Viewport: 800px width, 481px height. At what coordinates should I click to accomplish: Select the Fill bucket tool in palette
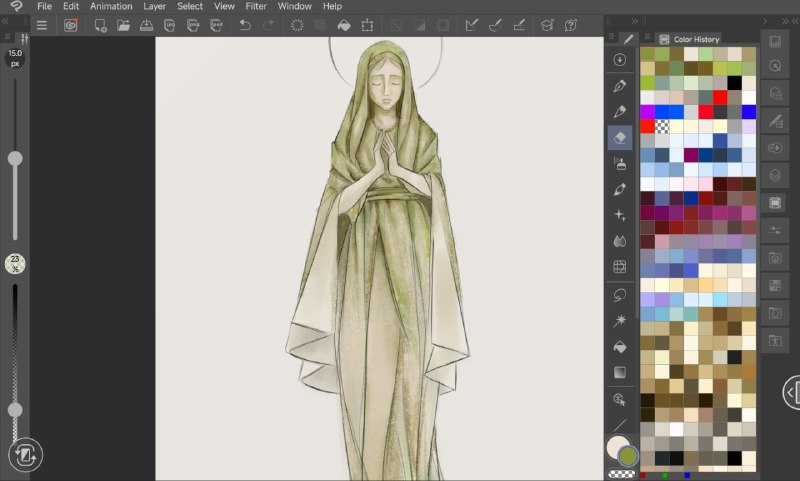pyautogui.click(x=620, y=347)
